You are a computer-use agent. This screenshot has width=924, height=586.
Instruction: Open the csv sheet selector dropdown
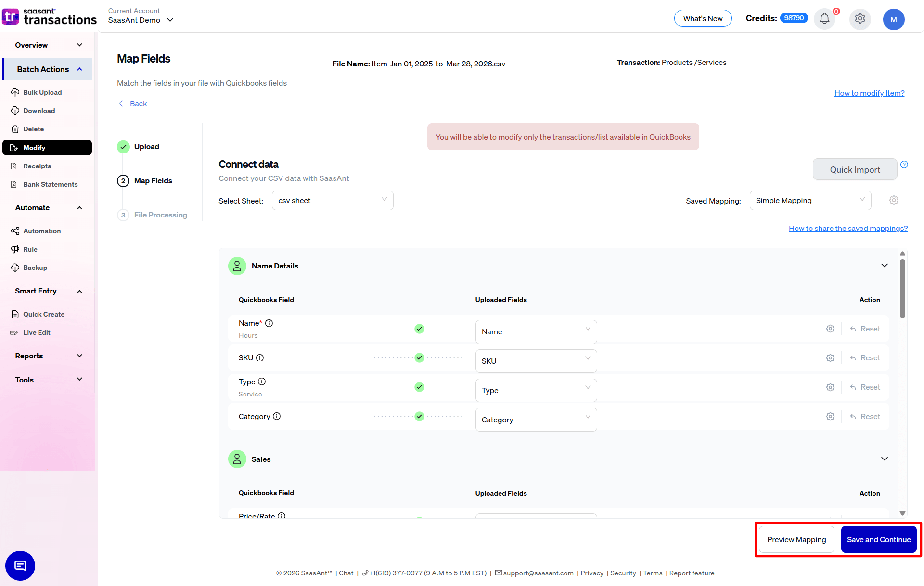pos(332,200)
